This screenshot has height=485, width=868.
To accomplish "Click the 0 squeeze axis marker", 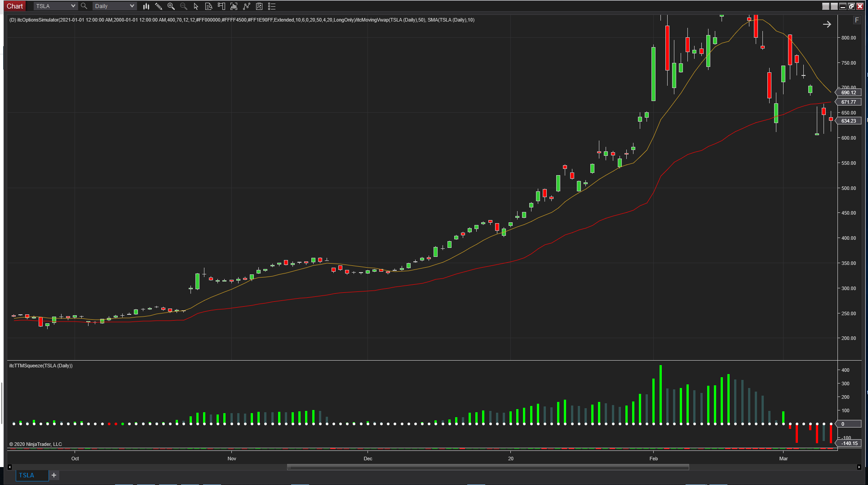I will (x=849, y=424).
